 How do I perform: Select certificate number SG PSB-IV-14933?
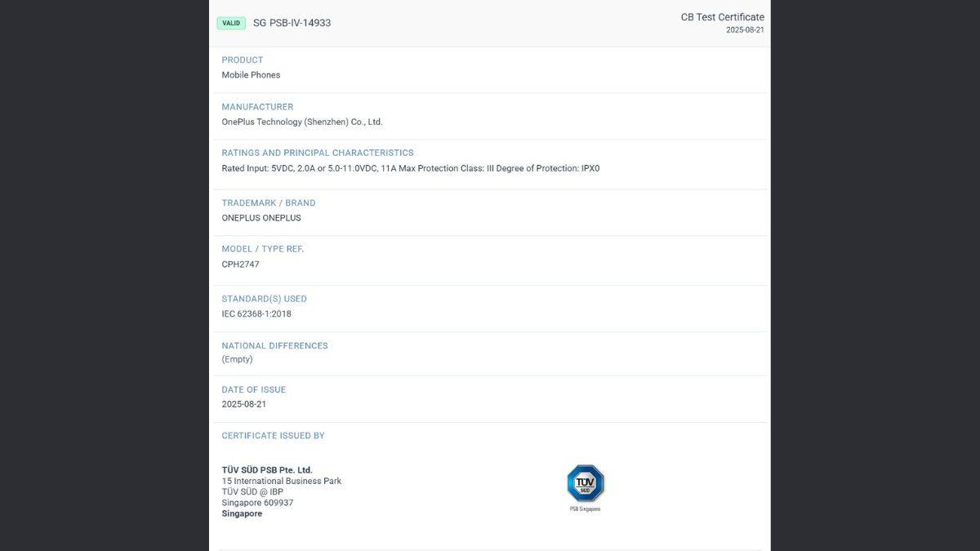(x=292, y=23)
